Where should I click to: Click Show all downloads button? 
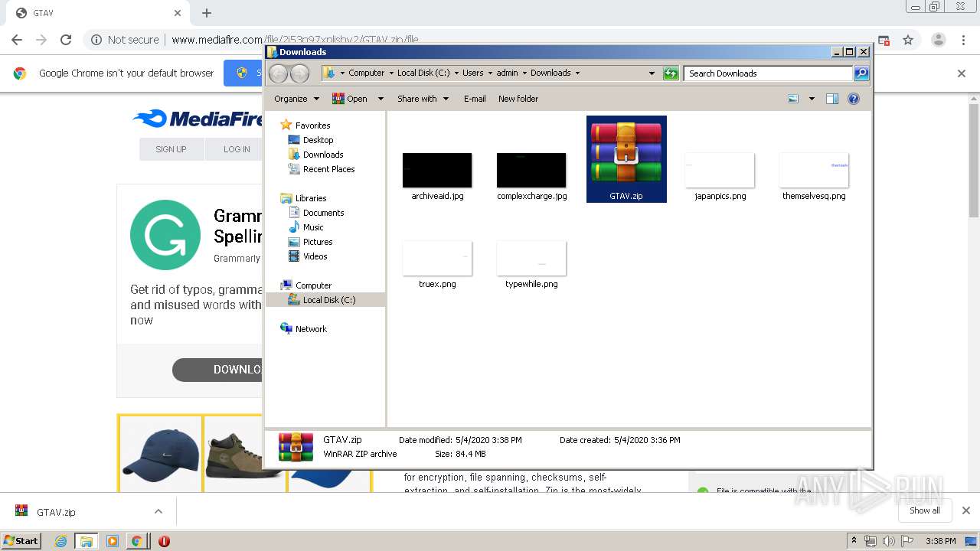(924, 510)
